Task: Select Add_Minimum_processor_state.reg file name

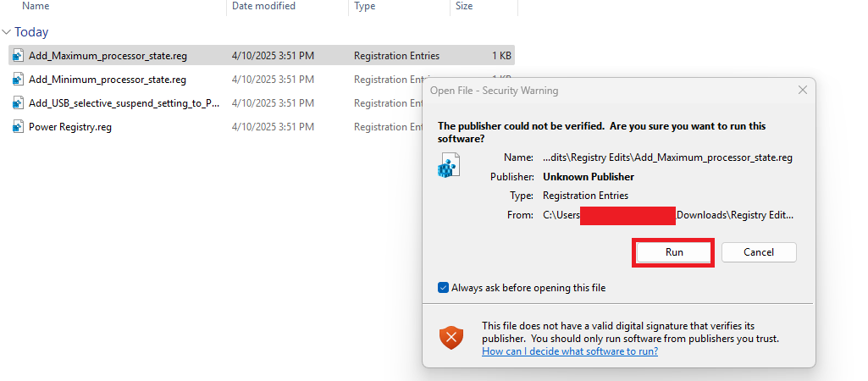Action: tap(107, 80)
